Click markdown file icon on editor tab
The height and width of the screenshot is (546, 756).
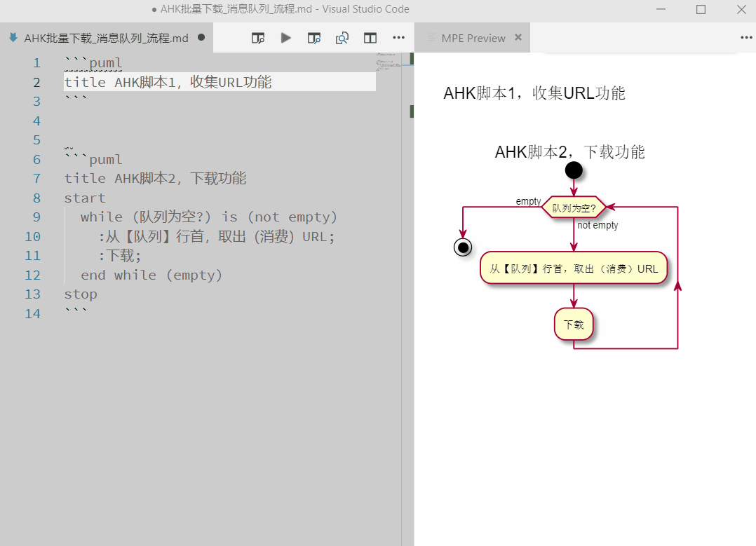13,38
